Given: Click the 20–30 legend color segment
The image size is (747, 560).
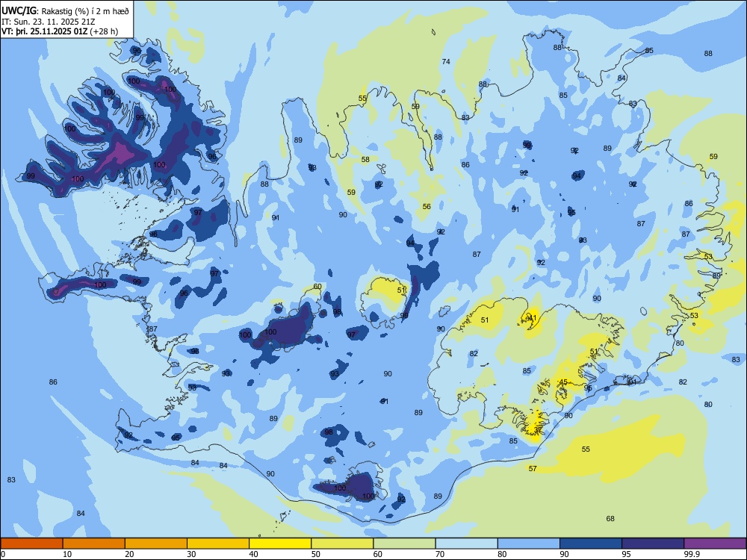Looking at the screenshot, I should [x=156, y=544].
